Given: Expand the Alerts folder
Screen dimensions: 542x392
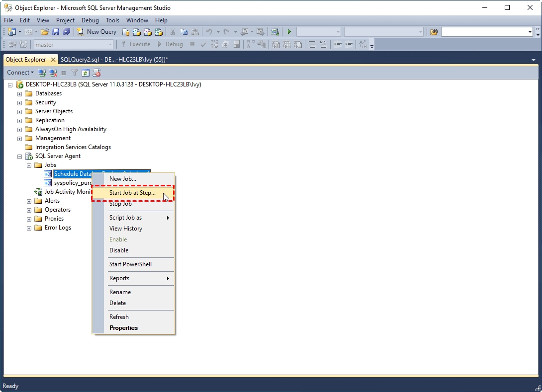Looking at the screenshot, I should click(29, 201).
